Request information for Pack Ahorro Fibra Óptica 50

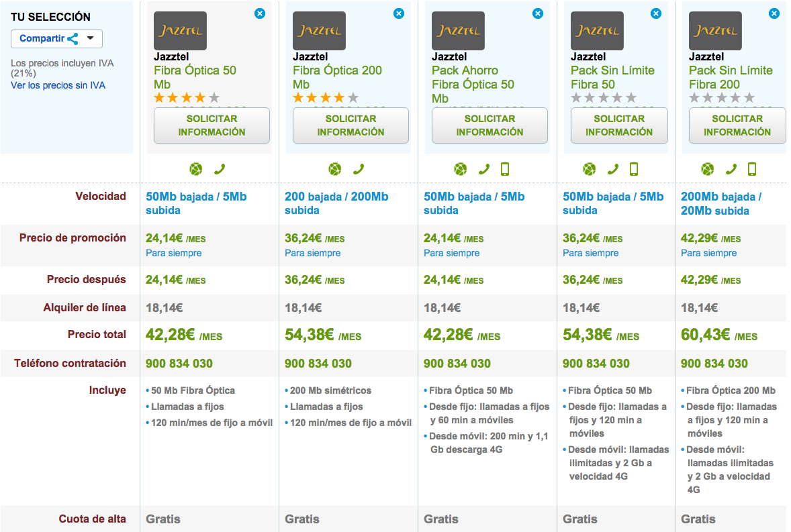[490, 125]
